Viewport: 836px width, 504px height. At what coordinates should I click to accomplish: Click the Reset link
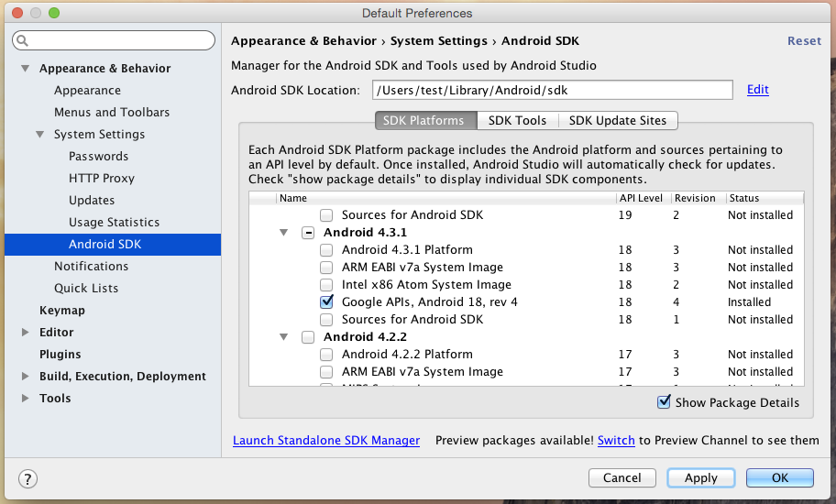tap(805, 41)
